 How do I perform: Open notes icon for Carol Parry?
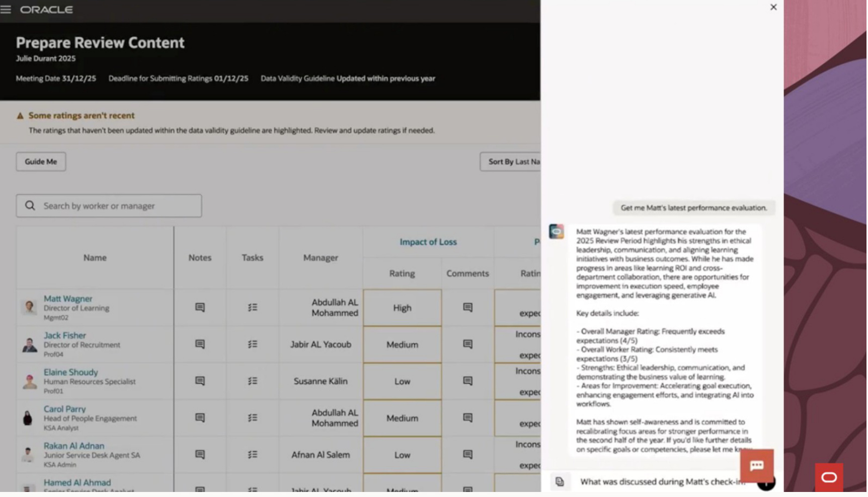(200, 418)
